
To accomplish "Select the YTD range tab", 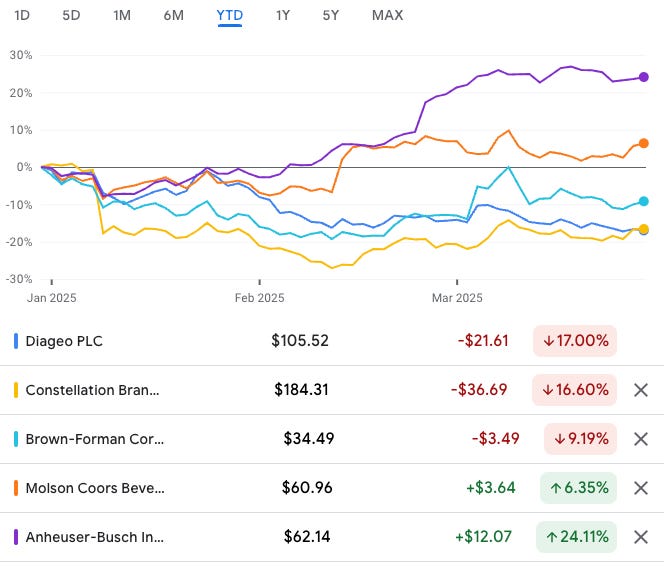I will (230, 16).
